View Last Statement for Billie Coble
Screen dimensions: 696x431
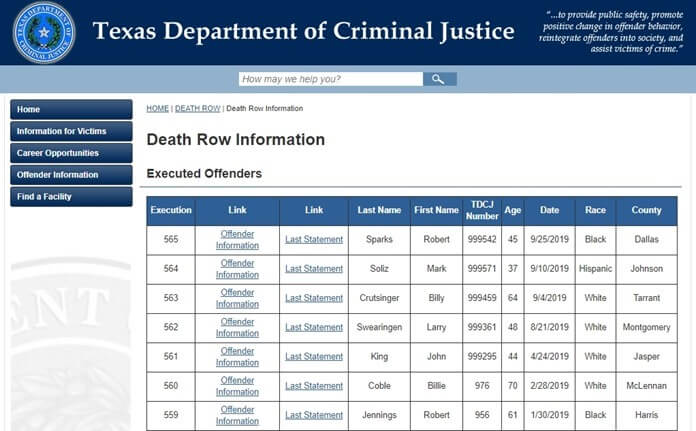click(x=314, y=386)
